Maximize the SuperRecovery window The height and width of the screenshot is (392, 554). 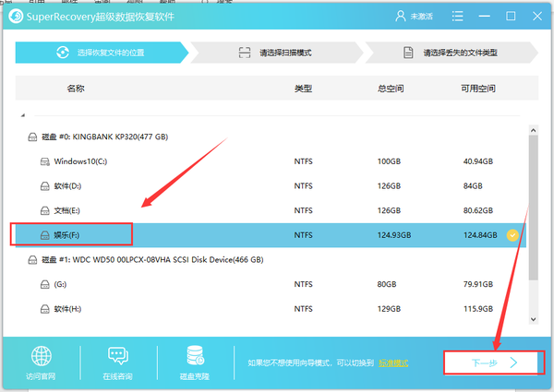tap(511, 17)
